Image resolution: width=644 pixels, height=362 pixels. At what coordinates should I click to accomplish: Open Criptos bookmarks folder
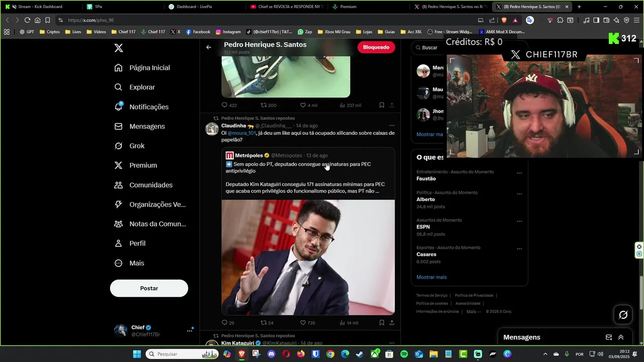[x=49, y=32]
